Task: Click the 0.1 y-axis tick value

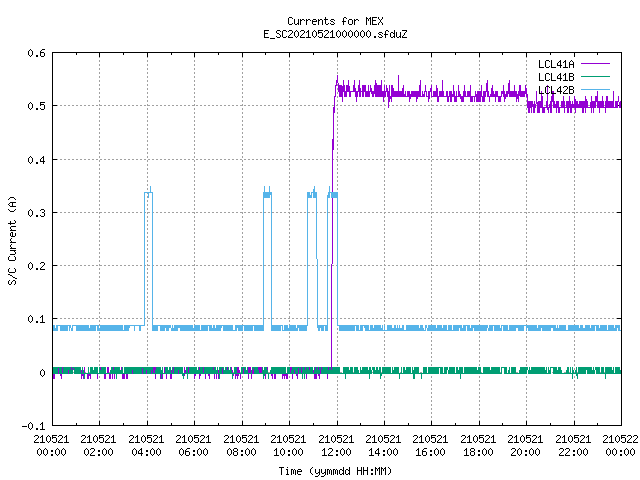Action: click(x=36, y=319)
